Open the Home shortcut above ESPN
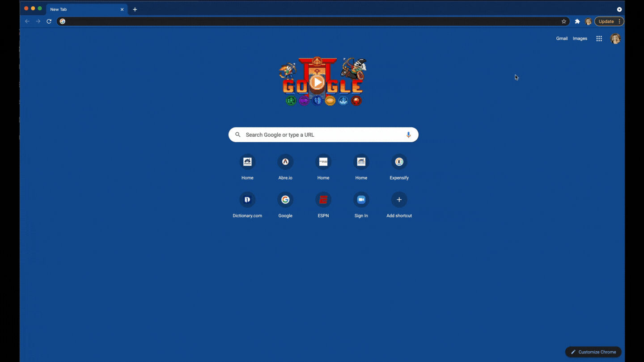This screenshot has height=362, width=644. (x=323, y=167)
